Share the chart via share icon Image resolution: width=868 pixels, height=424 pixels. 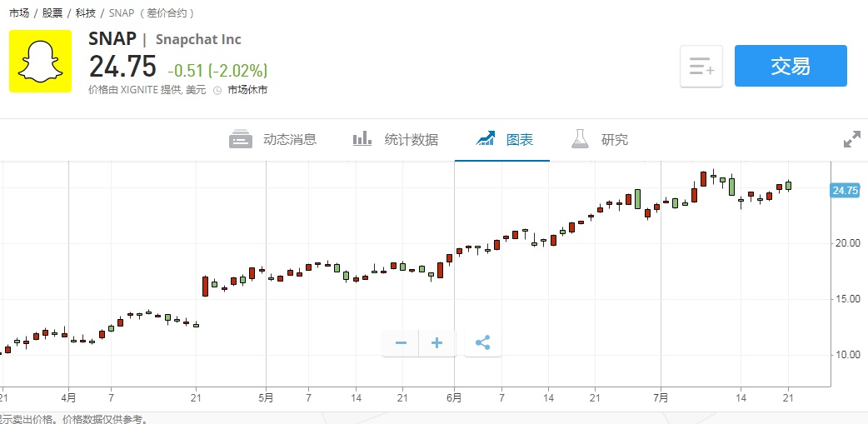coord(483,342)
